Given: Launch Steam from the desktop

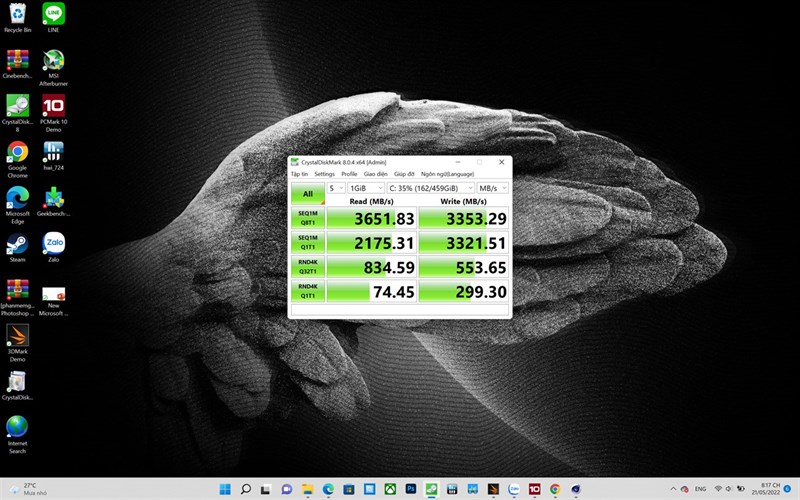Looking at the screenshot, I should (x=17, y=247).
